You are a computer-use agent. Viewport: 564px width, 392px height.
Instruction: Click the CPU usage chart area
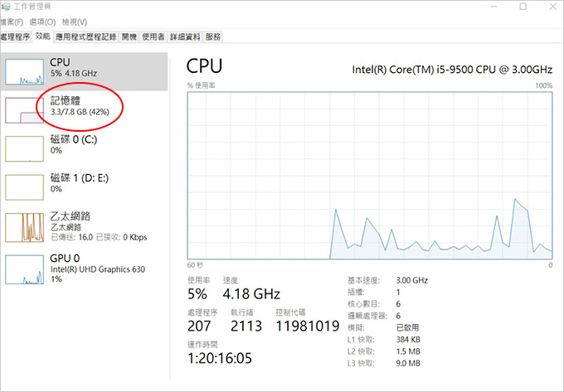tap(370, 176)
